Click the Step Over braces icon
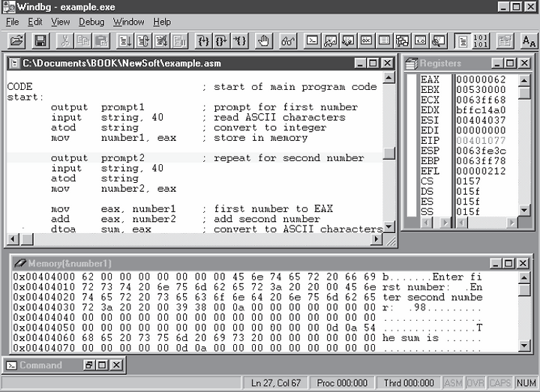This screenshot has width=540, height=392. (222, 41)
